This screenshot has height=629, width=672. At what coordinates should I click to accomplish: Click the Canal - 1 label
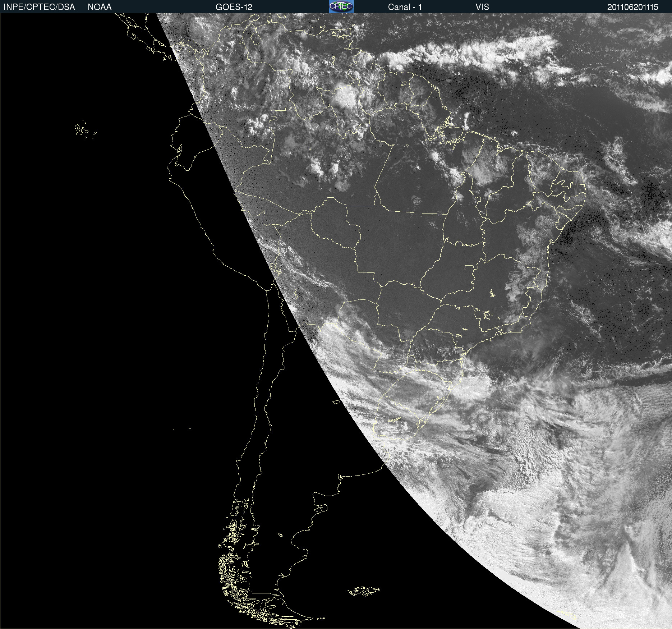(x=405, y=7)
